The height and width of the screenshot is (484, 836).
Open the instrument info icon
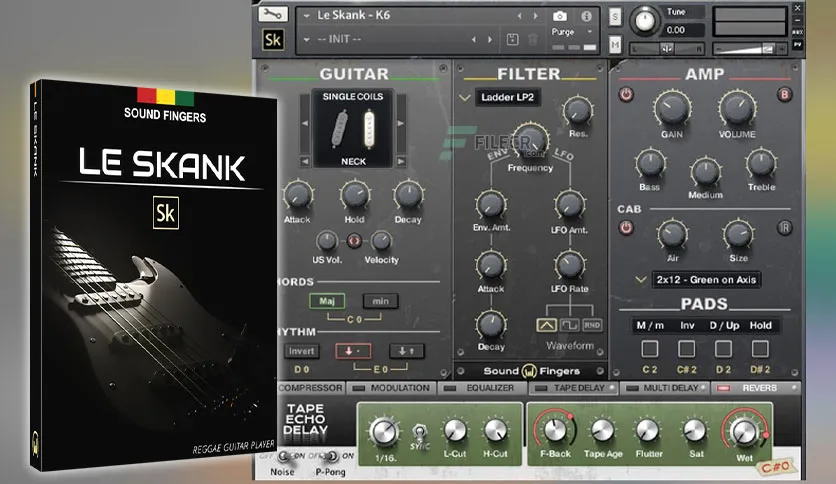tap(586, 16)
